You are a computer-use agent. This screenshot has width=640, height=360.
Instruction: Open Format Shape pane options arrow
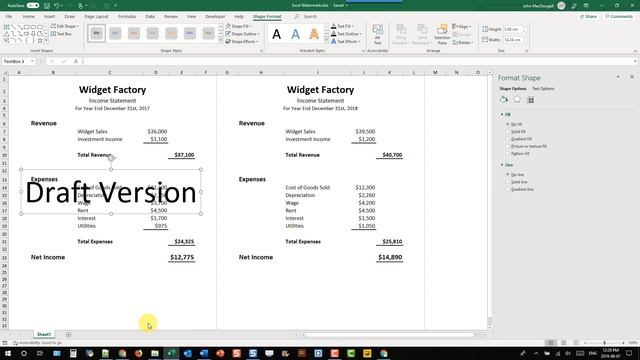pyautogui.click(x=618, y=77)
